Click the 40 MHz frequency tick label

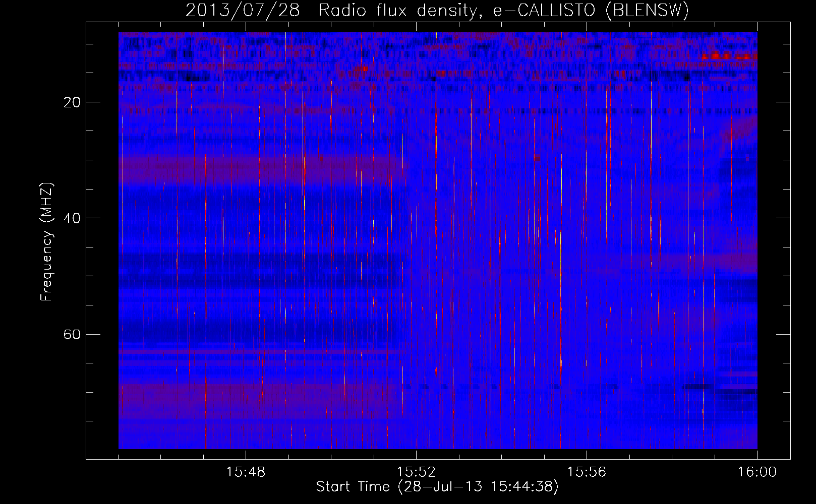73,218
